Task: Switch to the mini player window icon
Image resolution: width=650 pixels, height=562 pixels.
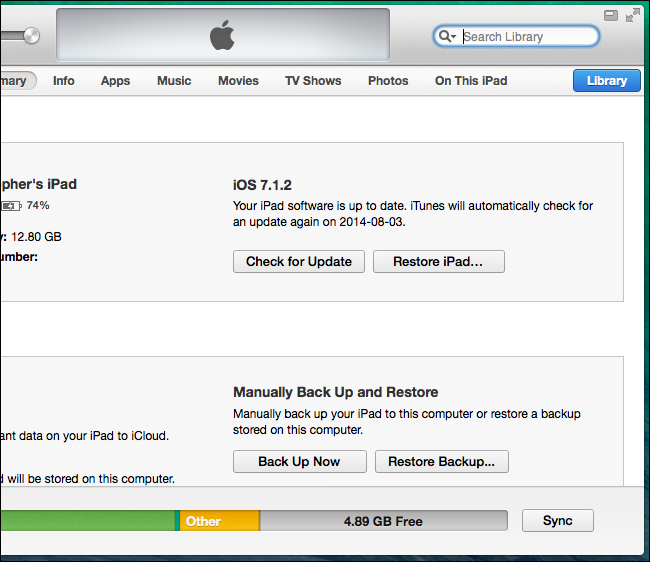Action: pyautogui.click(x=611, y=16)
